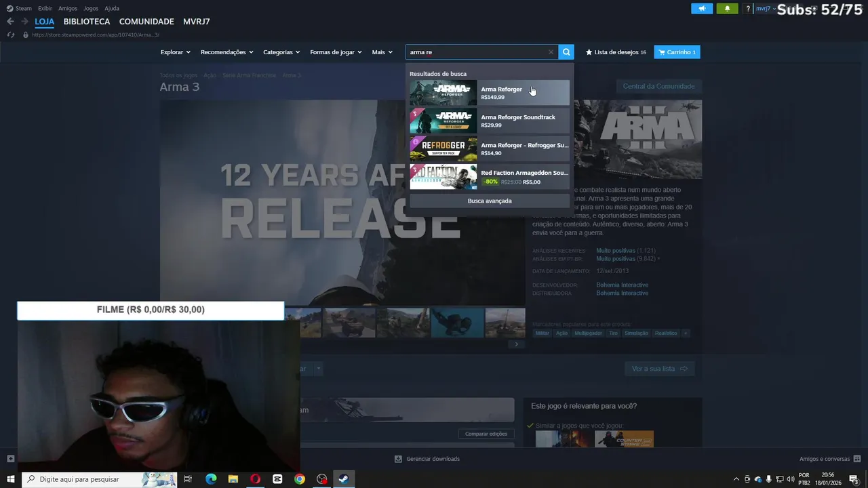
Task: Open Gerenciar downloads
Action: pyautogui.click(x=427, y=459)
